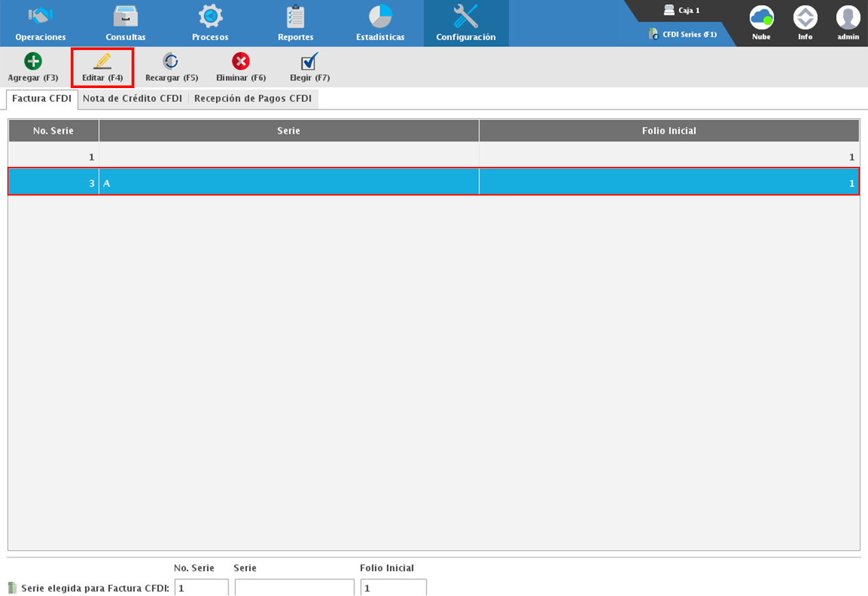This screenshot has width=868, height=596.
Task: Click the bottom Serie input field
Action: point(294,588)
